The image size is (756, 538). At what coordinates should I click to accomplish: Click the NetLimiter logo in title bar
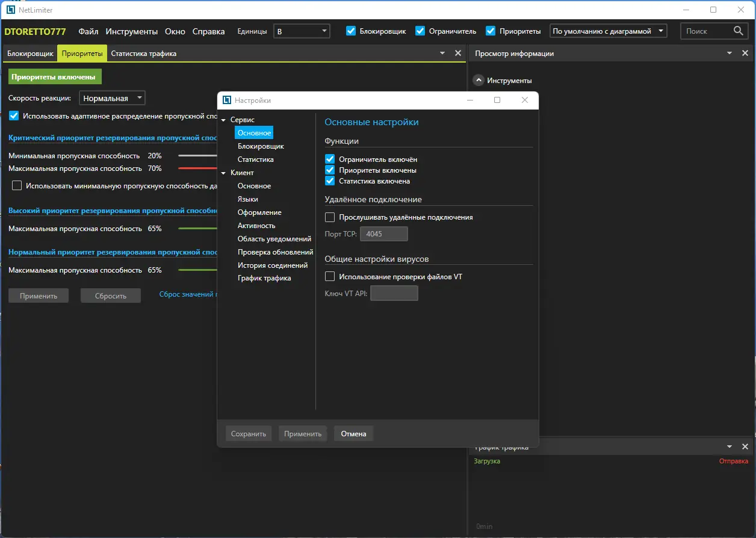tap(10, 10)
